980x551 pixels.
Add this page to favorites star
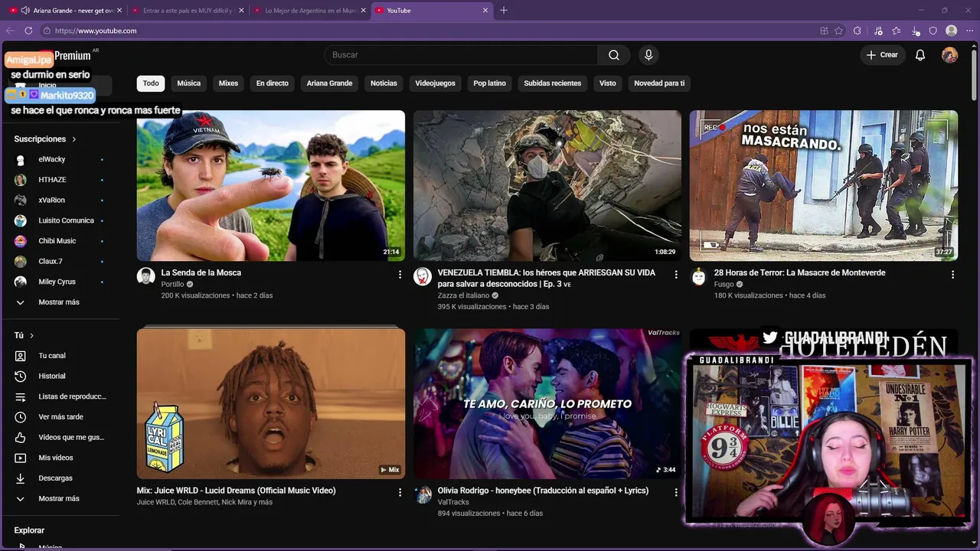(838, 31)
